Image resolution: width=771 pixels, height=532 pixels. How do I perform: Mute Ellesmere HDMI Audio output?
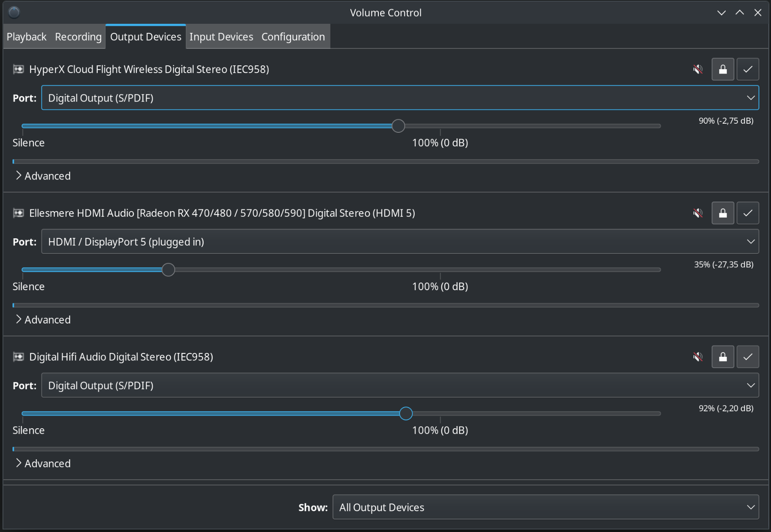click(x=698, y=213)
